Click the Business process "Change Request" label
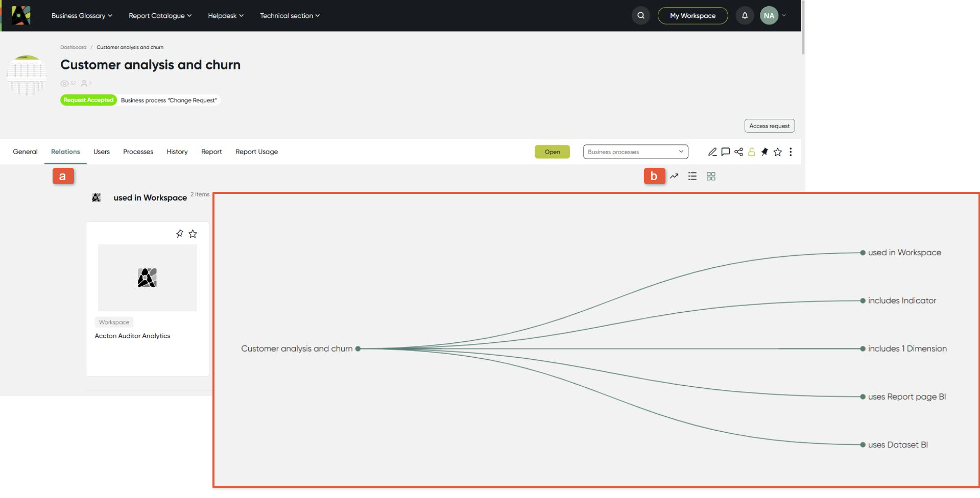Viewport: 980px width, 498px height. click(169, 100)
